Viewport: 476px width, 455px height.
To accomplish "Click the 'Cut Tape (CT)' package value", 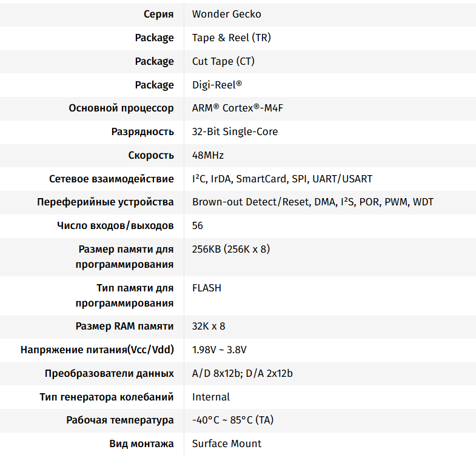I will [223, 61].
